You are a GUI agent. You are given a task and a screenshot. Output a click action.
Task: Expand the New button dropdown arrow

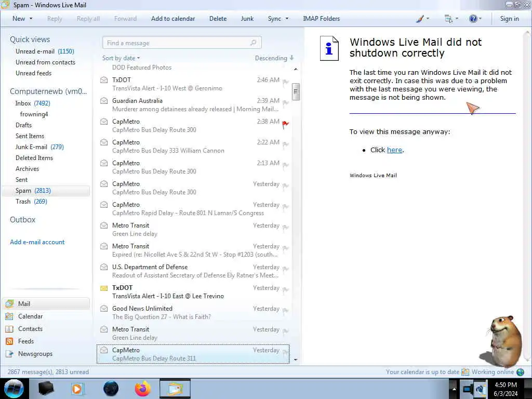31,19
